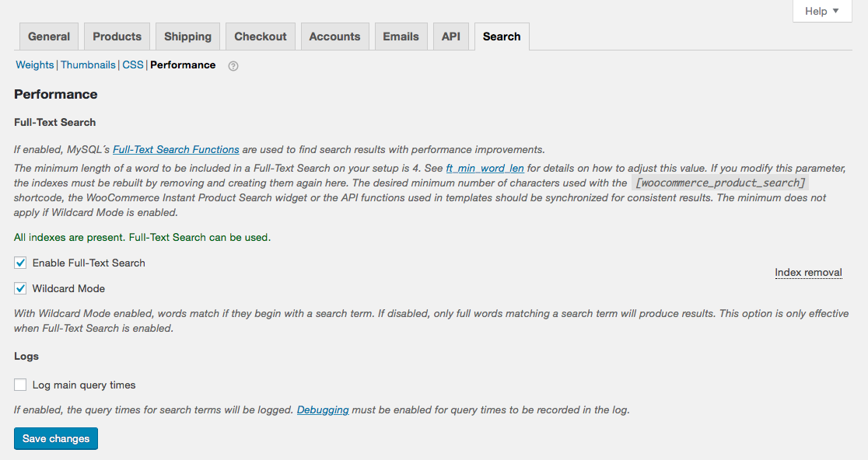Viewport: 868px width, 460px height.
Task: Disable the Wildcard Mode checkbox
Action: point(21,288)
